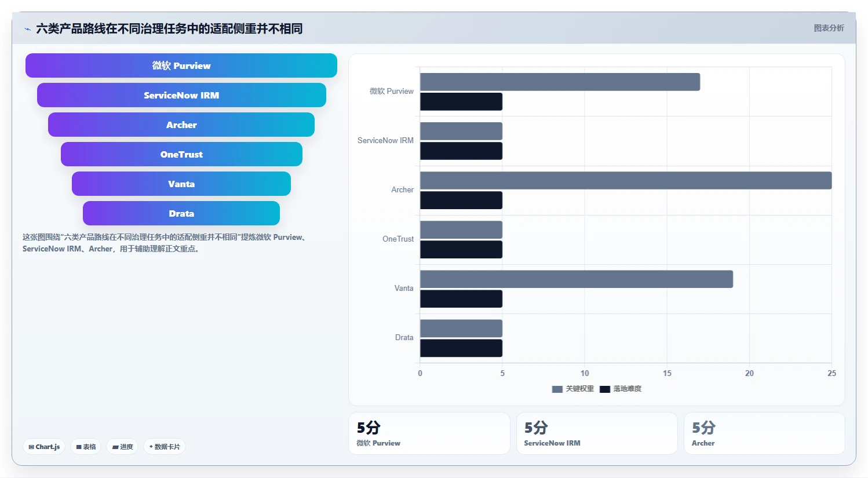Image resolution: width=868 pixels, height=478 pixels.
Task: Click the OneTrust y-axis label
Action: [x=398, y=239]
